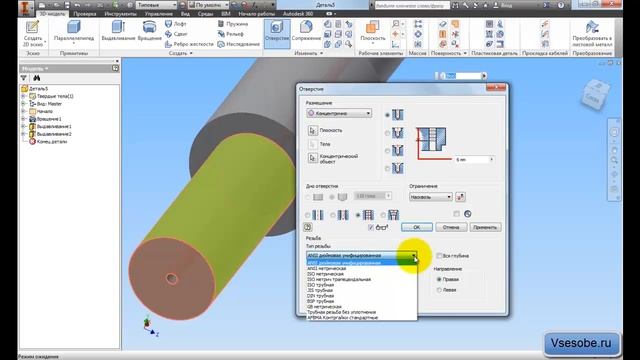Select the countersink hole type radio
Image resolution: width=640 pixels, height=360 pixels.
point(387,169)
